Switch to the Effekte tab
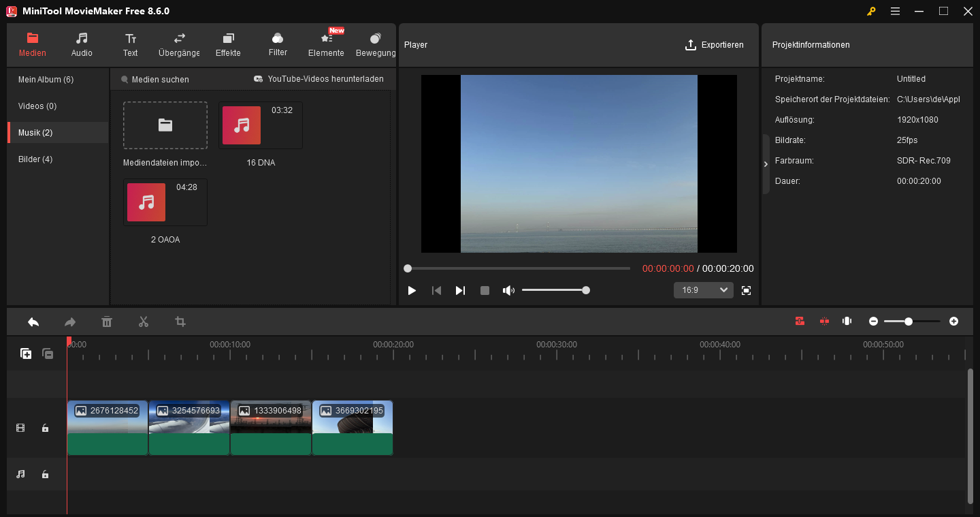The image size is (980, 517). point(228,44)
